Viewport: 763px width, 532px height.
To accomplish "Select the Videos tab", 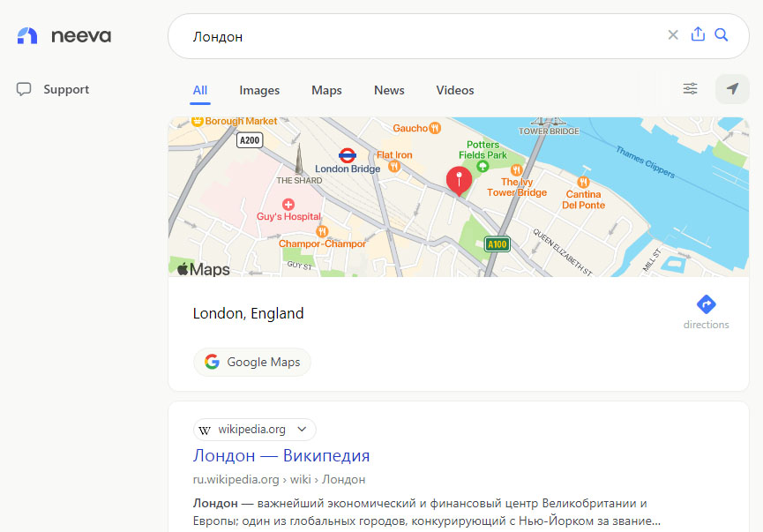I will [455, 91].
